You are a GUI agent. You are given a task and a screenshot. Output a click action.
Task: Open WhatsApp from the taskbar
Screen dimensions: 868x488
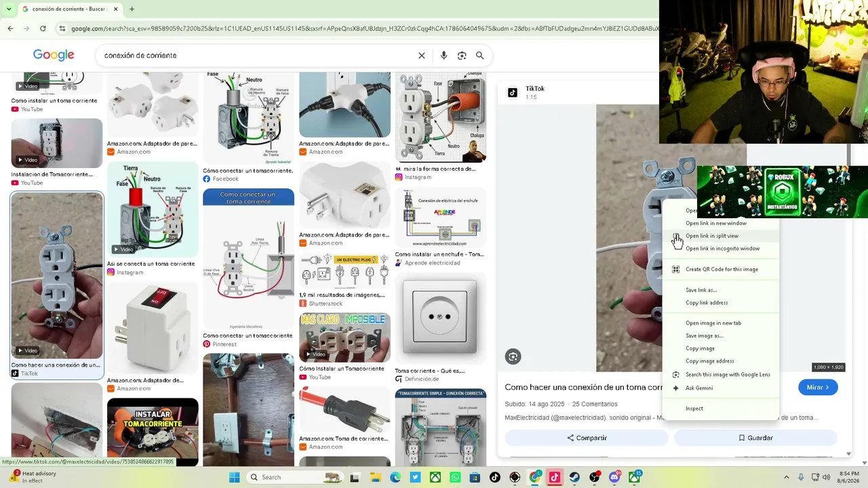pyautogui.click(x=455, y=477)
